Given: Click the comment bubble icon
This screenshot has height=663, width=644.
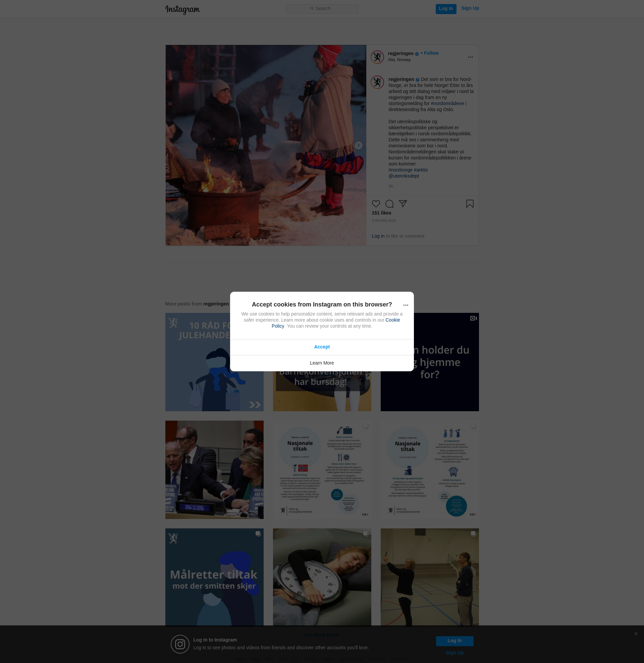Looking at the screenshot, I should pos(389,204).
